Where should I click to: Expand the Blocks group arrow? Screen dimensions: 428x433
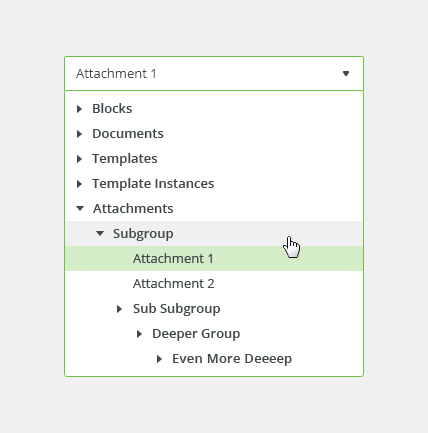(x=79, y=109)
